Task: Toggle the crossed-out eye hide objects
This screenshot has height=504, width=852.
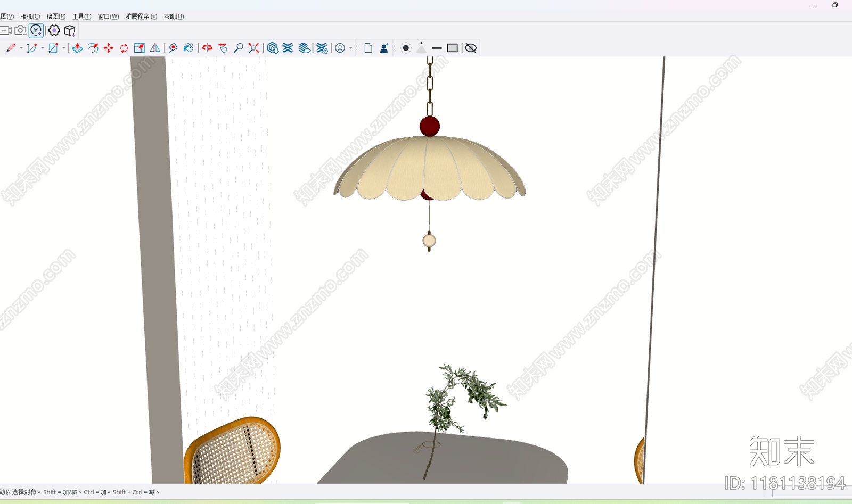Action: click(x=471, y=48)
